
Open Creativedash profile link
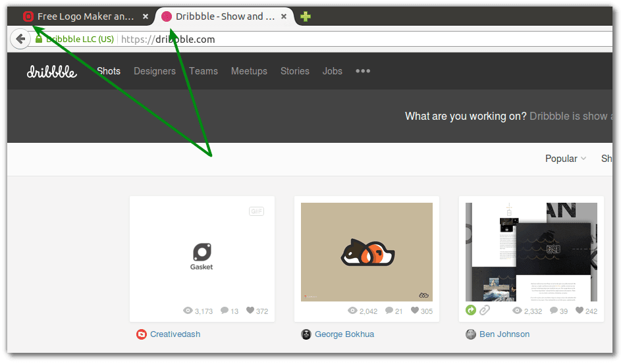pos(175,334)
